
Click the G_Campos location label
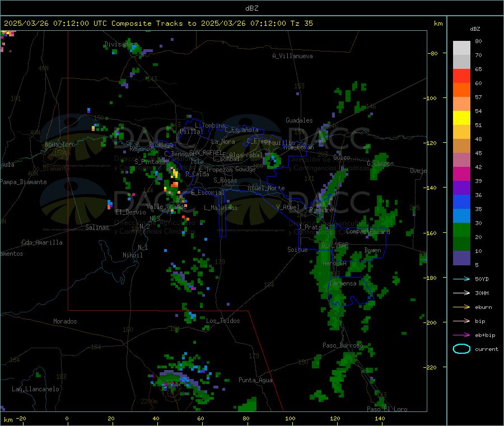tap(380, 163)
